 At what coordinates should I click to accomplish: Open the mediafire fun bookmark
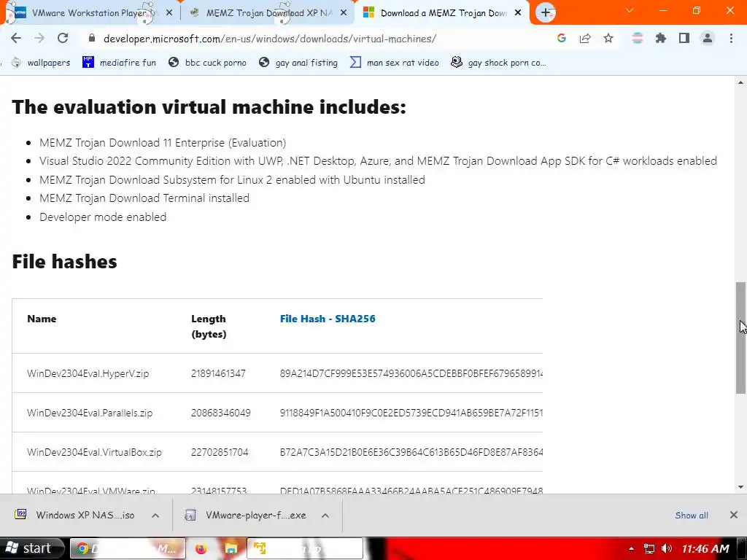(120, 63)
